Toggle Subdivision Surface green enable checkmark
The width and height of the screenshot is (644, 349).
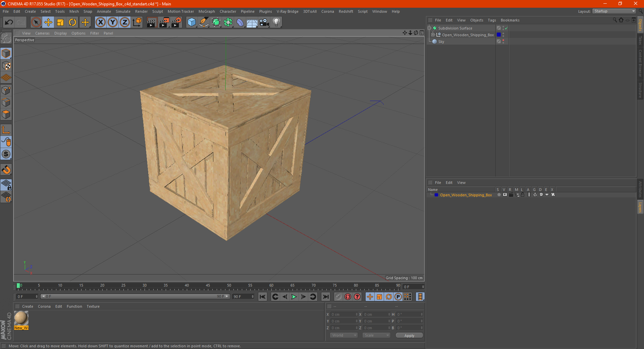[506, 28]
